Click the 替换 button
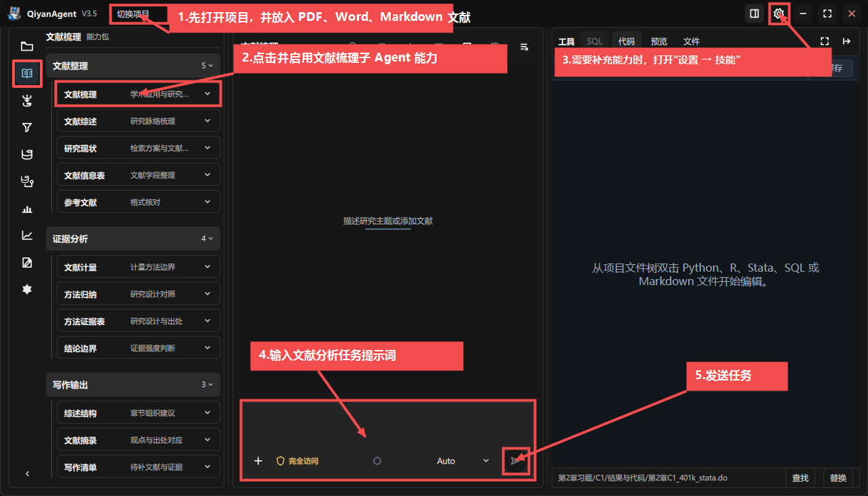 838,478
